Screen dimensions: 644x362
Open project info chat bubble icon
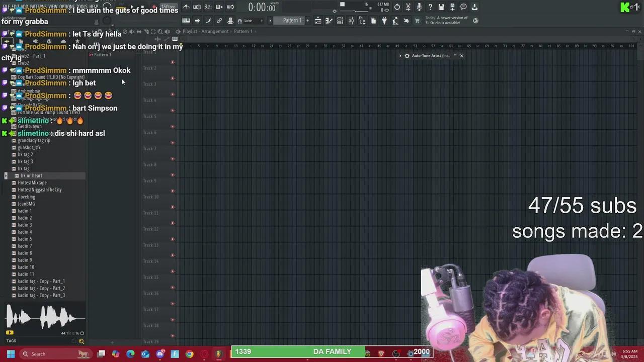[463, 7]
